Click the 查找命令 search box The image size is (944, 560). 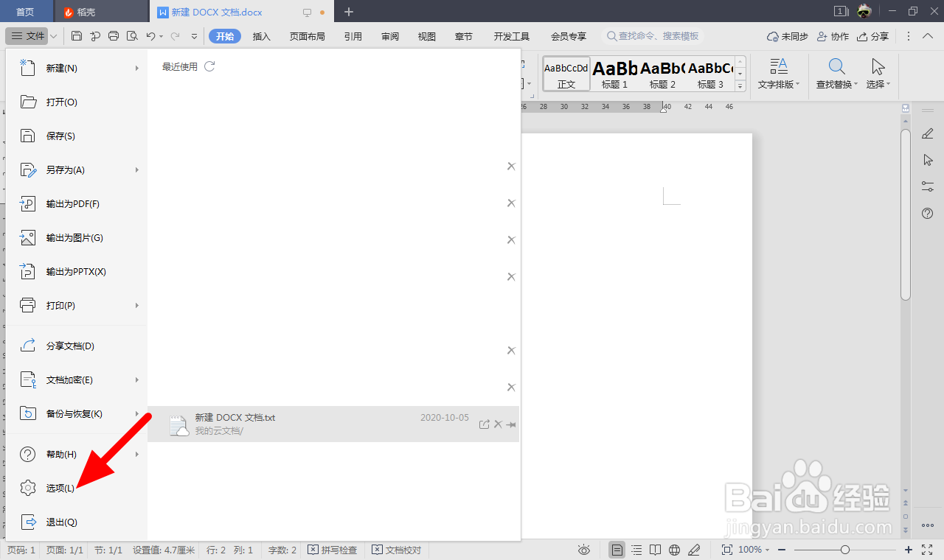point(653,36)
